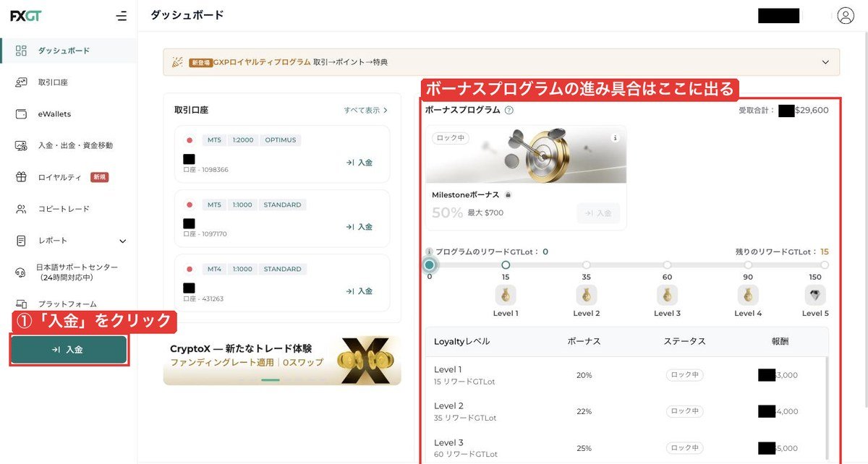Click the コピートレード people icon

21,209
